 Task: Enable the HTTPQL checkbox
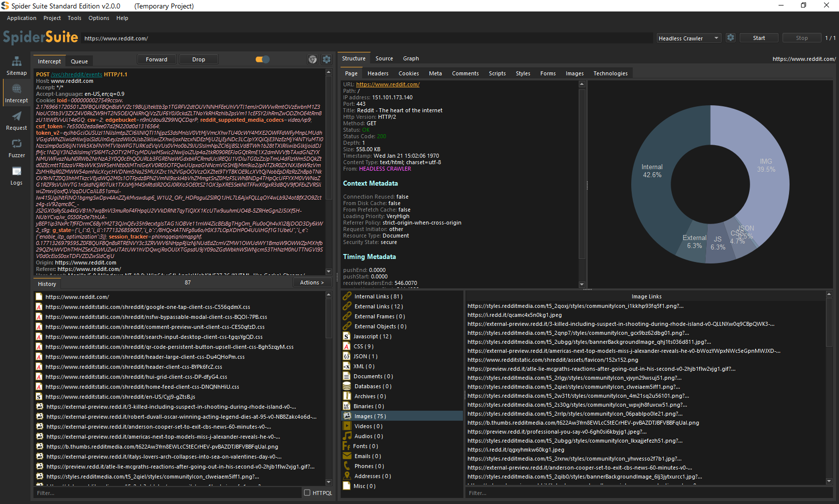(307, 493)
